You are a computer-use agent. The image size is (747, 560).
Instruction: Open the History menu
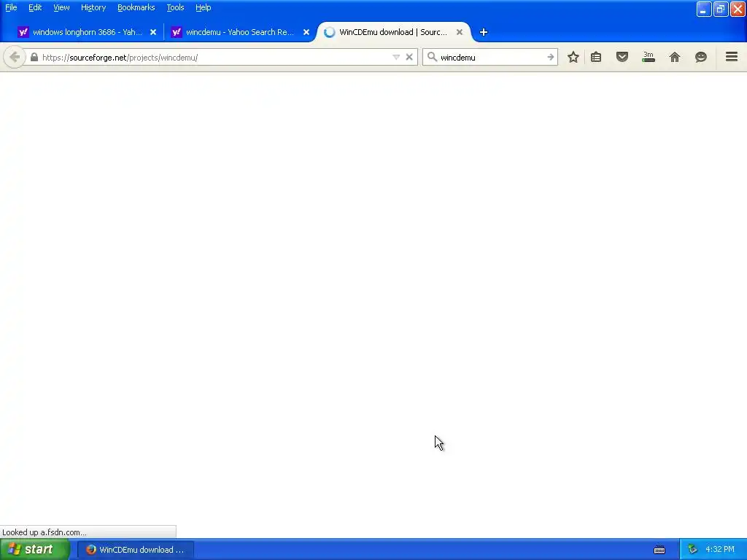(x=93, y=7)
